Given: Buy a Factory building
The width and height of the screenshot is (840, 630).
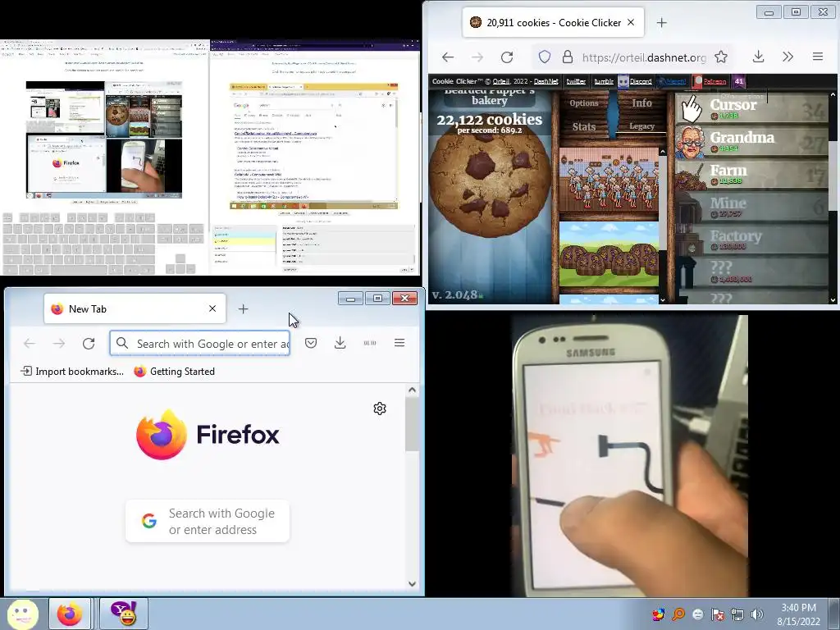Looking at the screenshot, I should (751, 240).
